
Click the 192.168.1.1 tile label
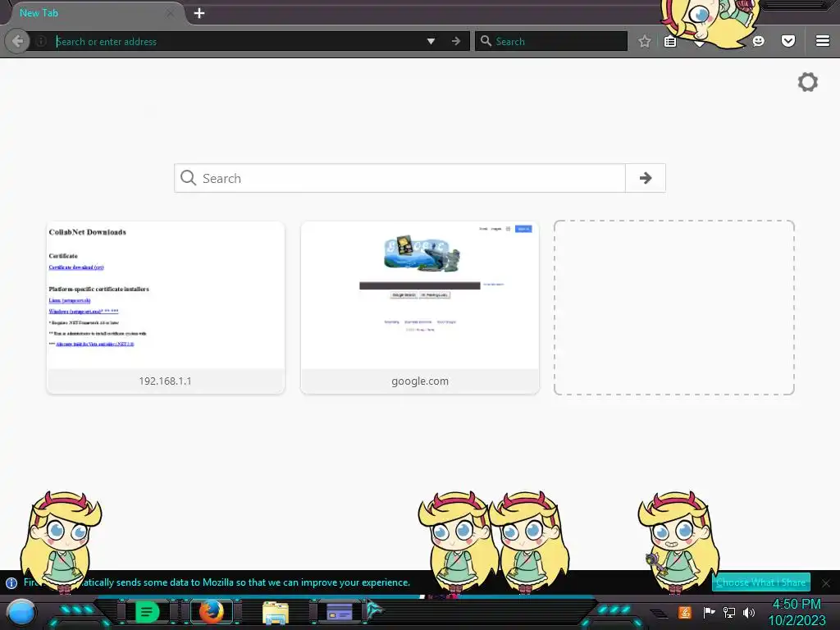click(166, 381)
